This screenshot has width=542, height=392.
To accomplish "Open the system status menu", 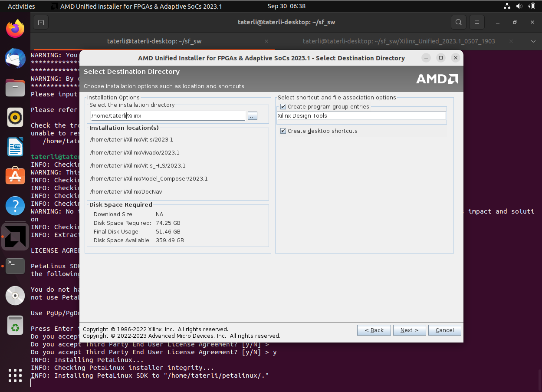I will pyautogui.click(x=519, y=6).
